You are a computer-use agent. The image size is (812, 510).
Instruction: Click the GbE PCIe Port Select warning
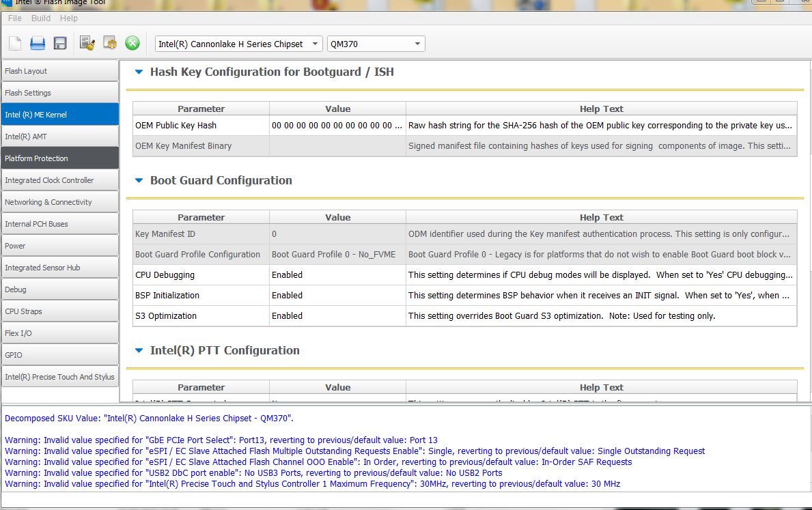click(x=221, y=440)
